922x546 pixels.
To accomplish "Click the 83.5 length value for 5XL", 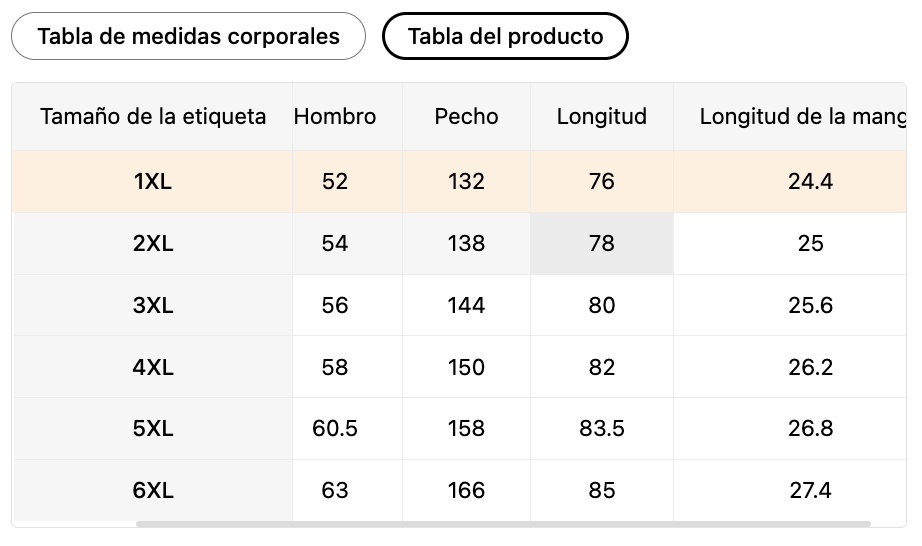I will [602, 428].
